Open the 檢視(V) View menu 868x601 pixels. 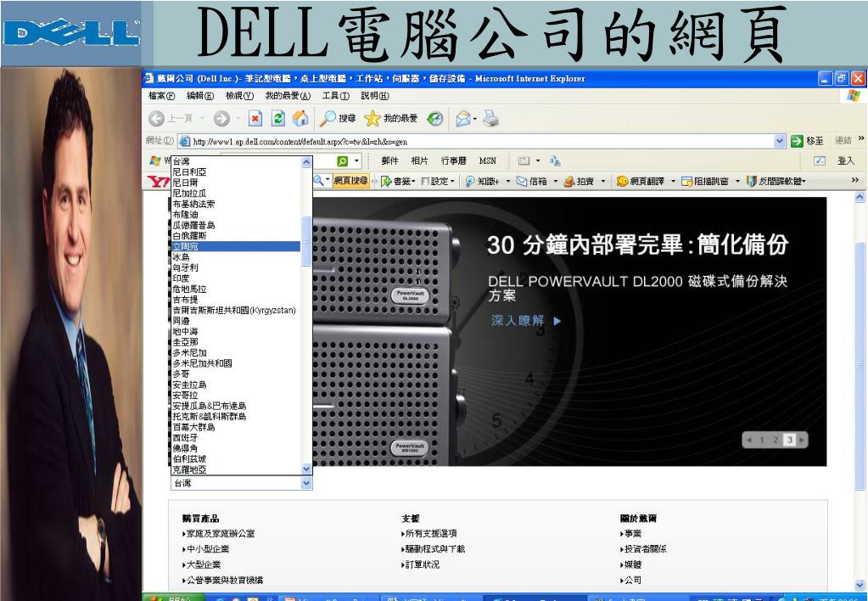pyautogui.click(x=239, y=96)
